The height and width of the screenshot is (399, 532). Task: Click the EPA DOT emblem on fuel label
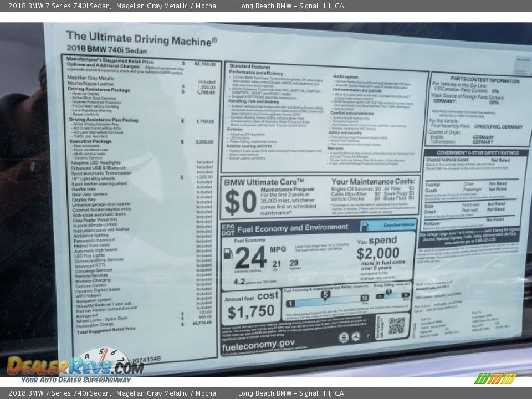(x=228, y=229)
